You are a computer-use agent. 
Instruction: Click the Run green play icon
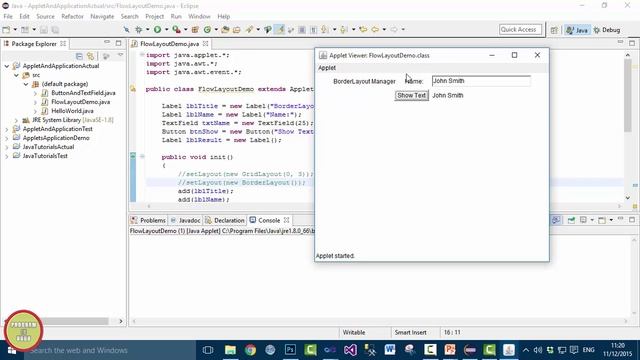click(x=157, y=29)
